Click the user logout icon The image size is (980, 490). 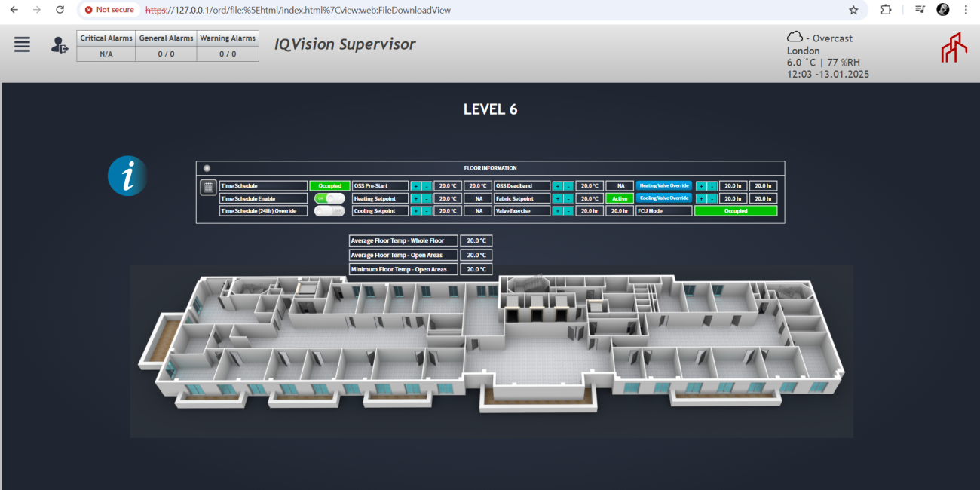(59, 45)
